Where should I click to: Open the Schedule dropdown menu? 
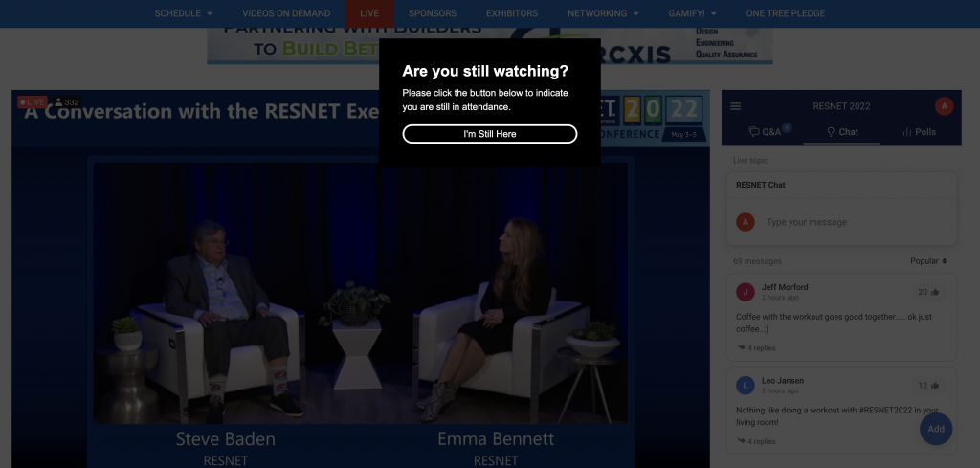(183, 13)
